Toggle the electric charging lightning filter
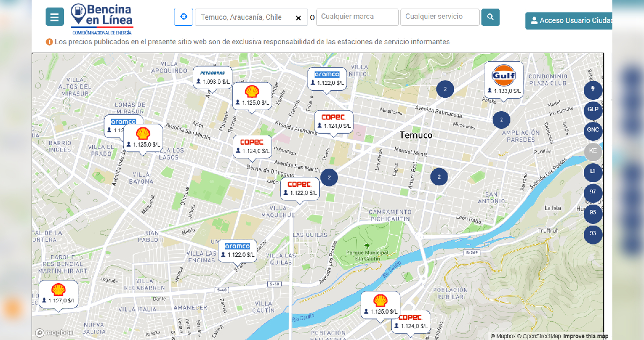The image size is (644, 340). coord(593,89)
